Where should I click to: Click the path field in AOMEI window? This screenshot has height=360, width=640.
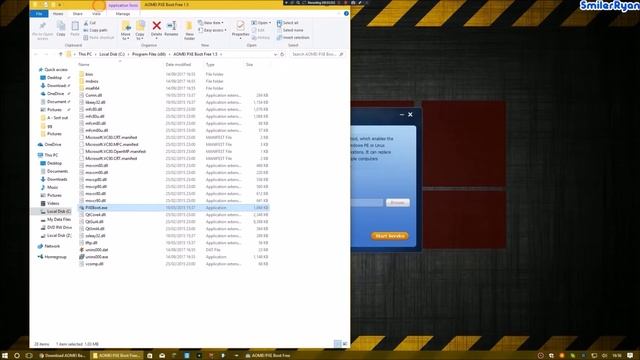click(x=367, y=202)
